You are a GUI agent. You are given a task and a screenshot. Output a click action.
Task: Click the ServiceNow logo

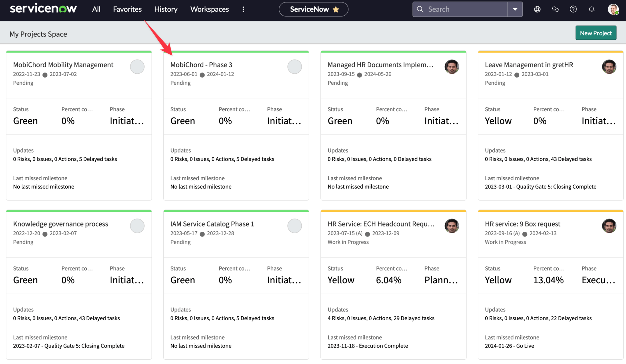click(43, 9)
